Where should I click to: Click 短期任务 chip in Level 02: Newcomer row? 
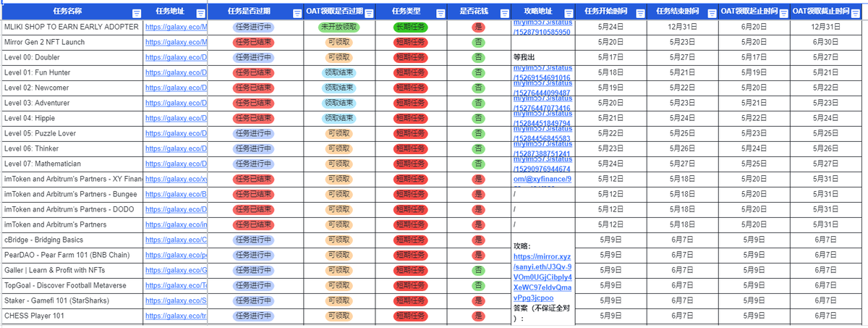point(410,88)
